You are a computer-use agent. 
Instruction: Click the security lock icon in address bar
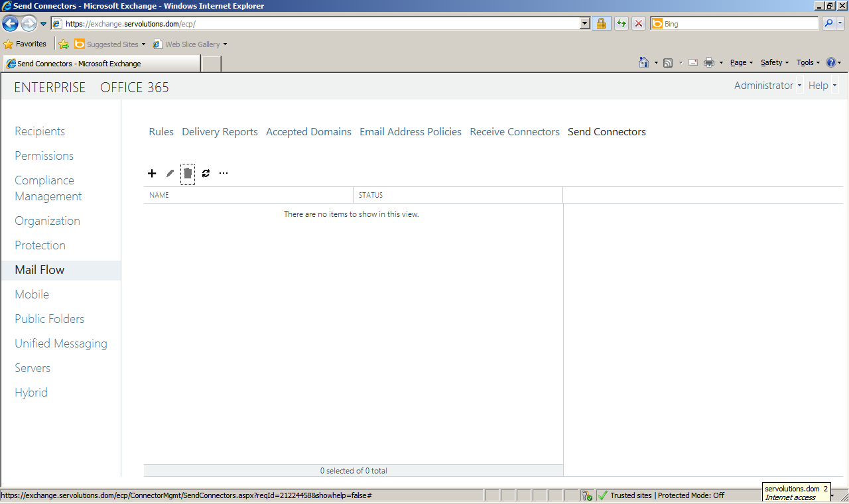pyautogui.click(x=601, y=24)
